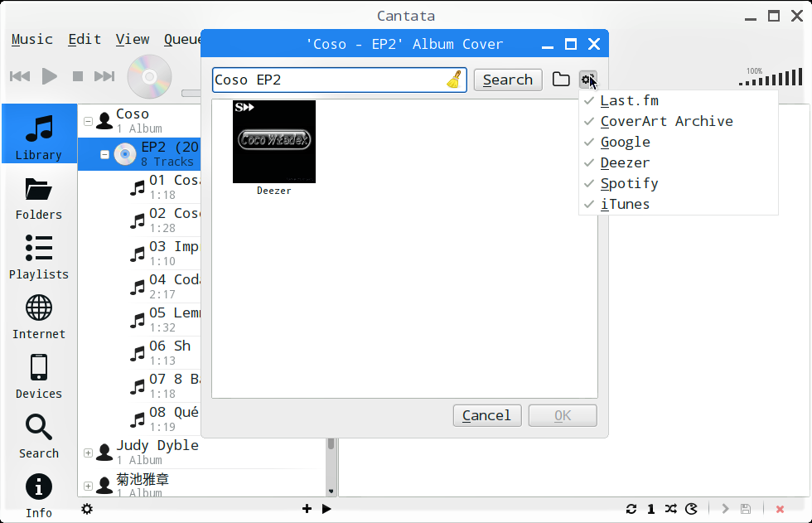Toggle repeat mode in queue bar
This screenshot has width=812, height=523.
(x=631, y=509)
